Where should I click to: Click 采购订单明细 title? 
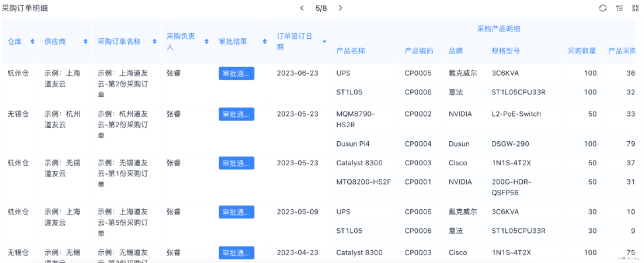(25, 8)
